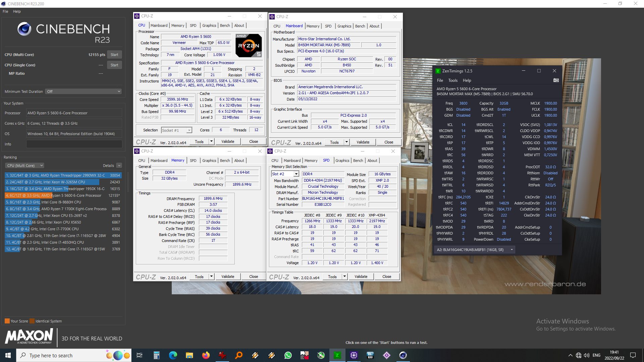
Task: Open the green globe app on taskbar
Action: [321, 355]
